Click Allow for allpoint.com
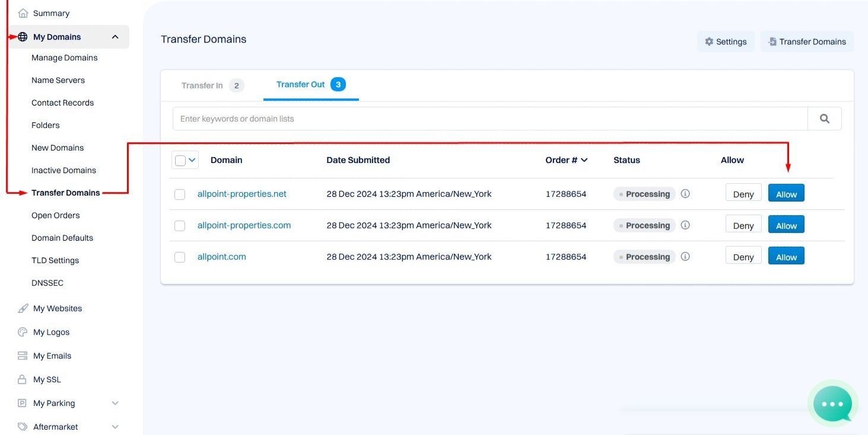Screen dimensions: 868x435 point(786,256)
